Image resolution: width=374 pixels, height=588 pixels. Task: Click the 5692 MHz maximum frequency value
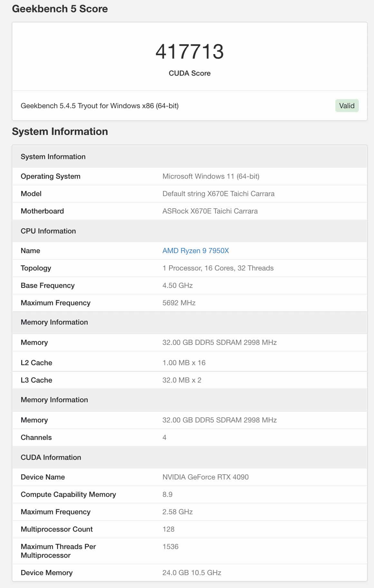pos(179,303)
